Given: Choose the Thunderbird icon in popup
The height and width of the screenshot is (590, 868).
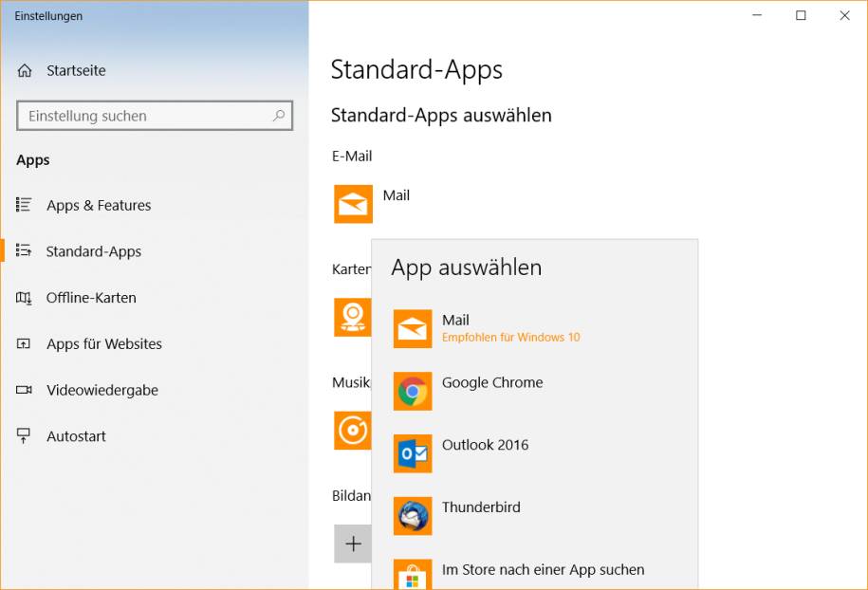Looking at the screenshot, I should (x=413, y=516).
